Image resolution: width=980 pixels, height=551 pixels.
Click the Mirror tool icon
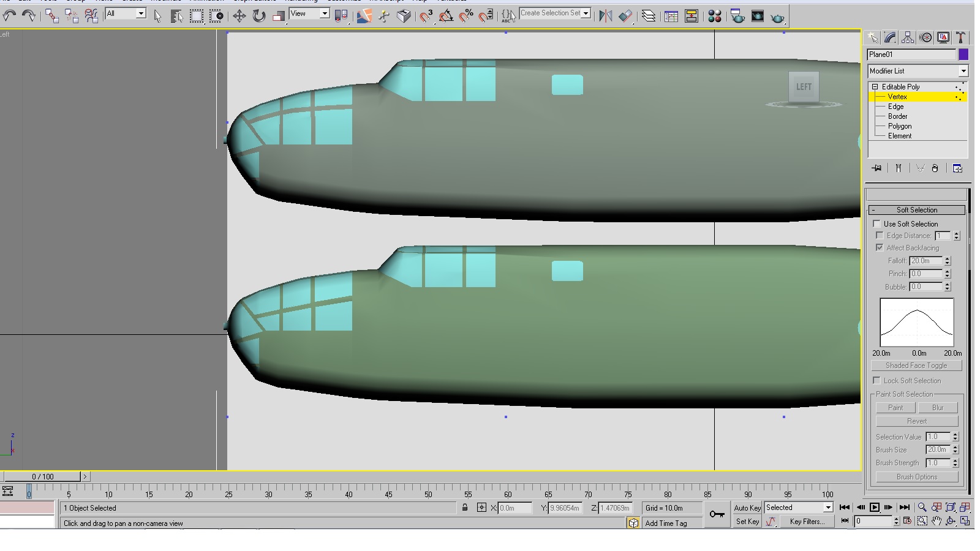606,16
